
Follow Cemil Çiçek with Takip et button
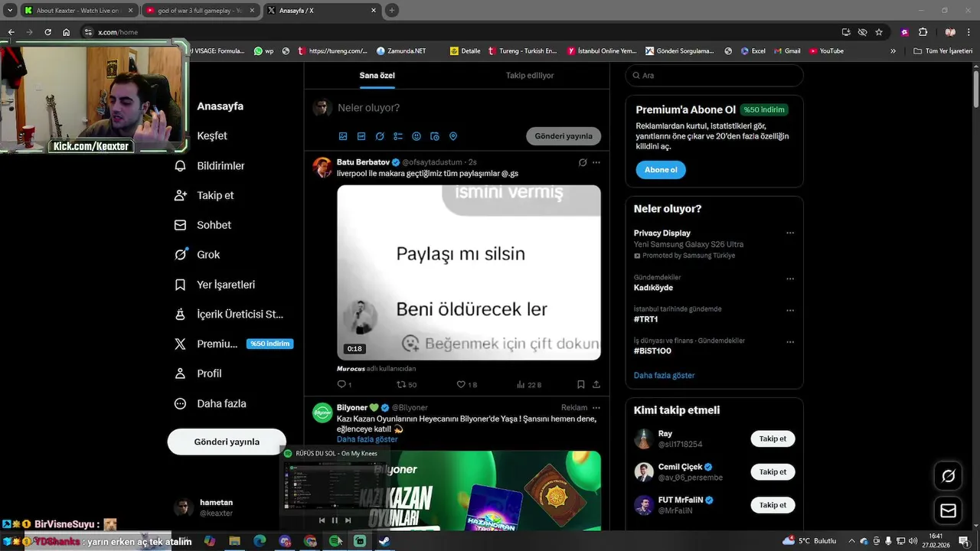(773, 472)
